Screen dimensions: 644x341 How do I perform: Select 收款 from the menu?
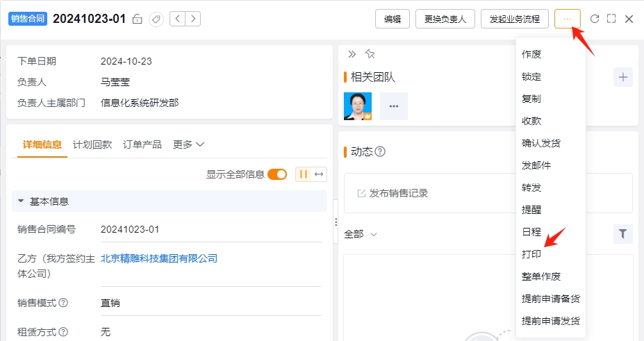point(551,121)
